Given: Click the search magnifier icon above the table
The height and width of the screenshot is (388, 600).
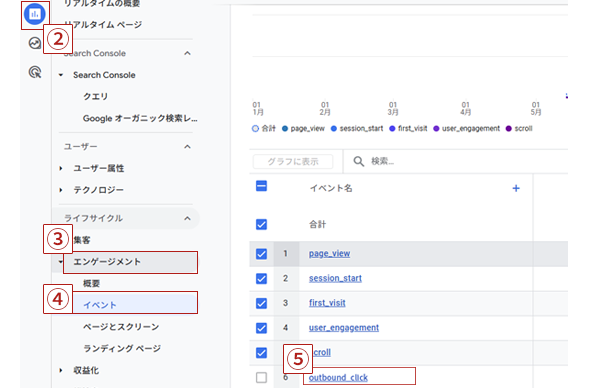Looking at the screenshot, I should point(359,161).
